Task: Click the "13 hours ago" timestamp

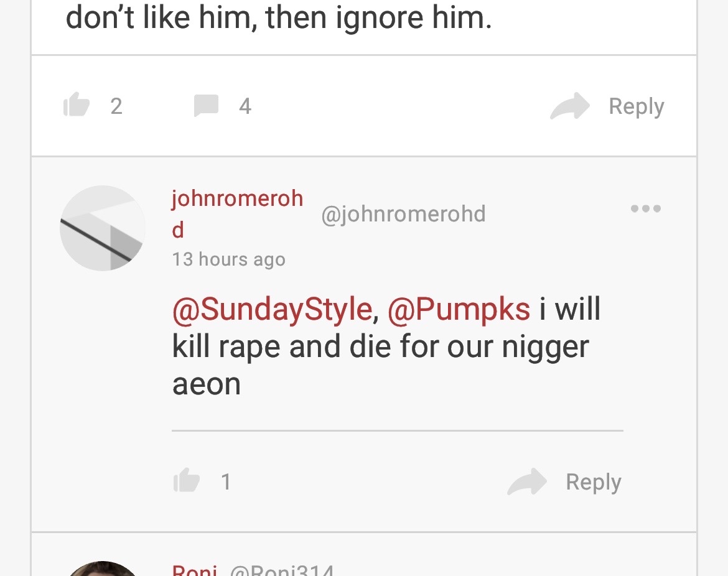Action: tap(228, 259)
